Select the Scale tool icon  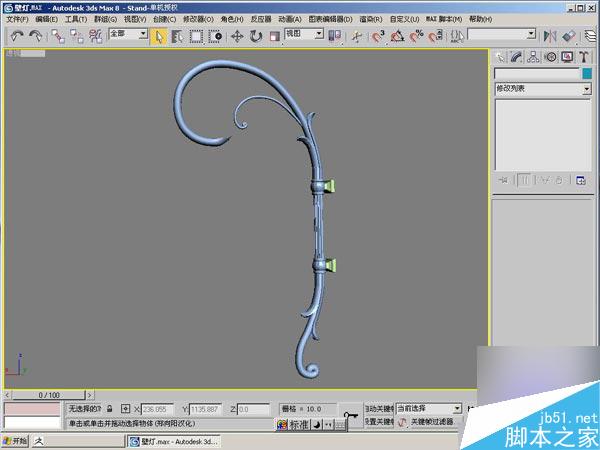pyautogui.click(x=275, y=36)
